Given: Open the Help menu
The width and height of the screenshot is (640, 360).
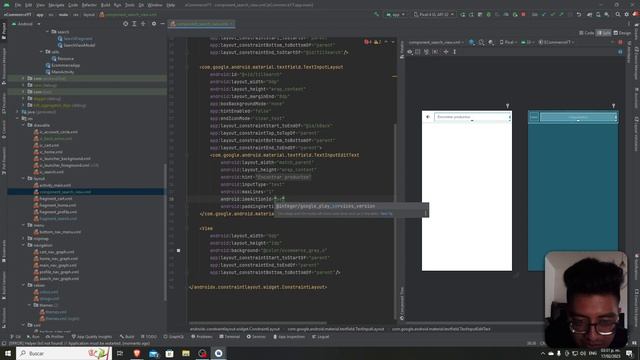Looking at the screenshot, I should click(x=171, y=5).
